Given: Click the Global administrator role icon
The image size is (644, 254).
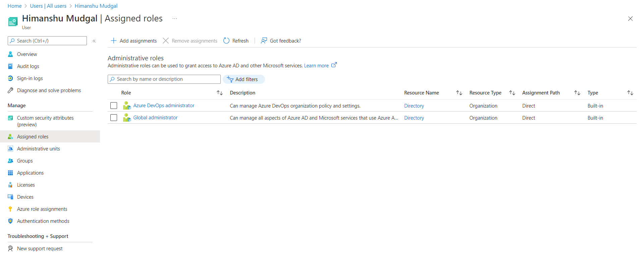Looking at the screenshot, I should (127, 118).
